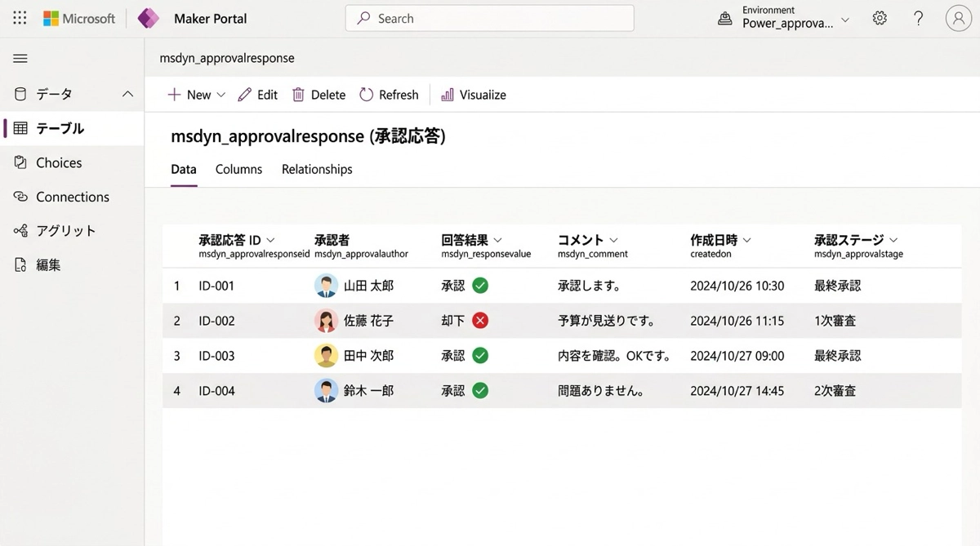Click the Power Apps logo icon
Viewport: 980px width, 546px height.
pos(149,18)
